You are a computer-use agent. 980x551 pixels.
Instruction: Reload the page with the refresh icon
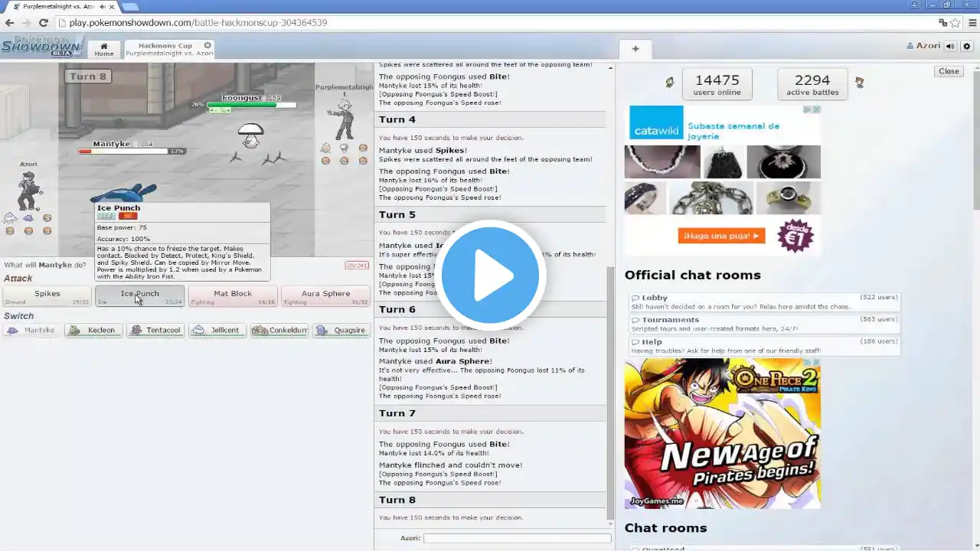pyautogui.click(x=44, y=23)
